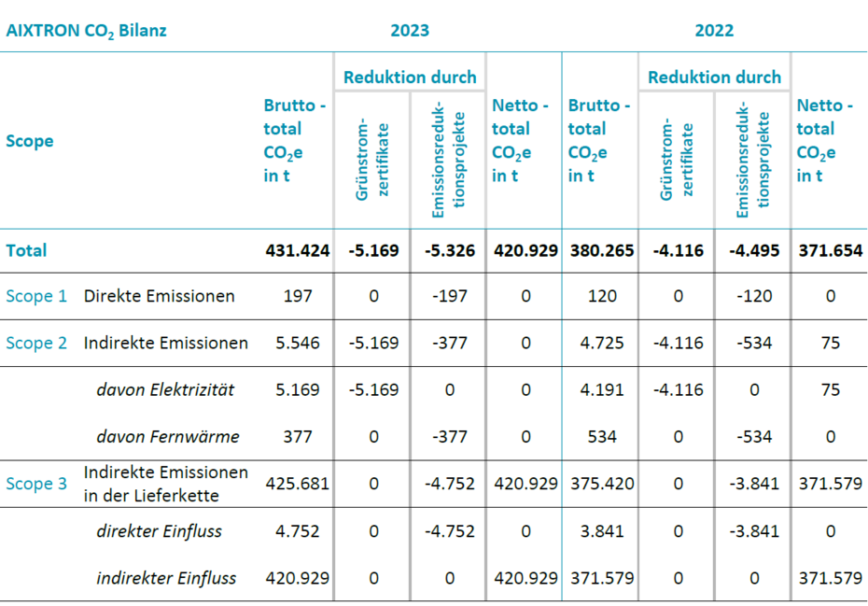
Task: Select total gross value '431.424'
Action: [298, 250]
